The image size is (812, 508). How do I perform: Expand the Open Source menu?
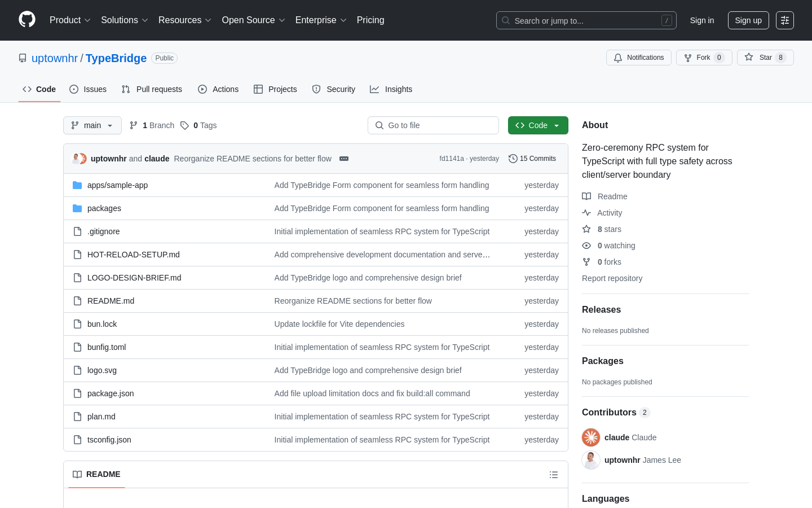tap(254, 20)
